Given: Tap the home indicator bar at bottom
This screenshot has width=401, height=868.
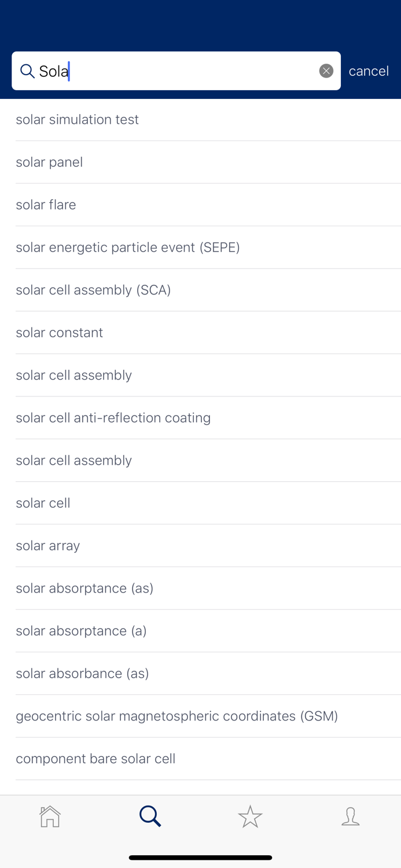Looking at the screenshot, I should [200, 857].
